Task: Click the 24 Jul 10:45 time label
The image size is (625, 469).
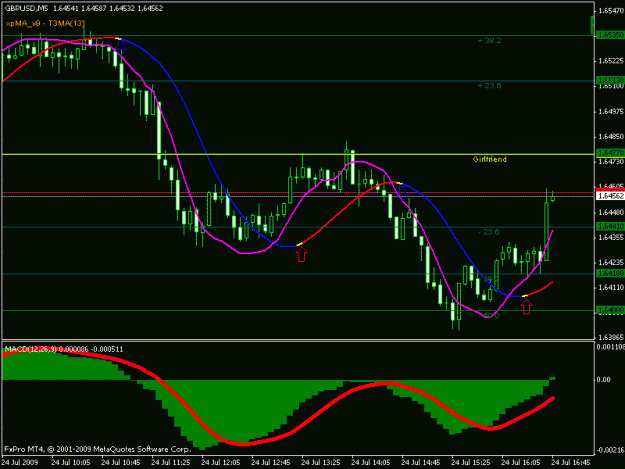Action: point(121,463)
